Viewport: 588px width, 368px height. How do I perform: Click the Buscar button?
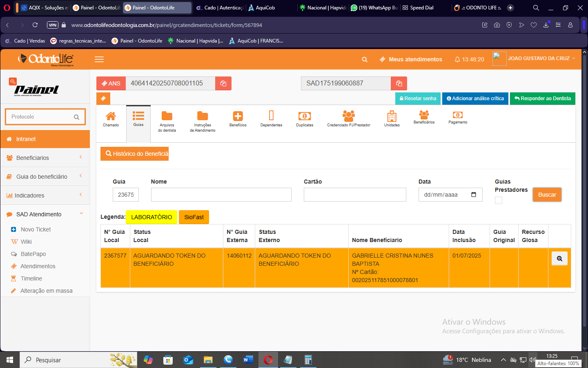tap(547, 195)
